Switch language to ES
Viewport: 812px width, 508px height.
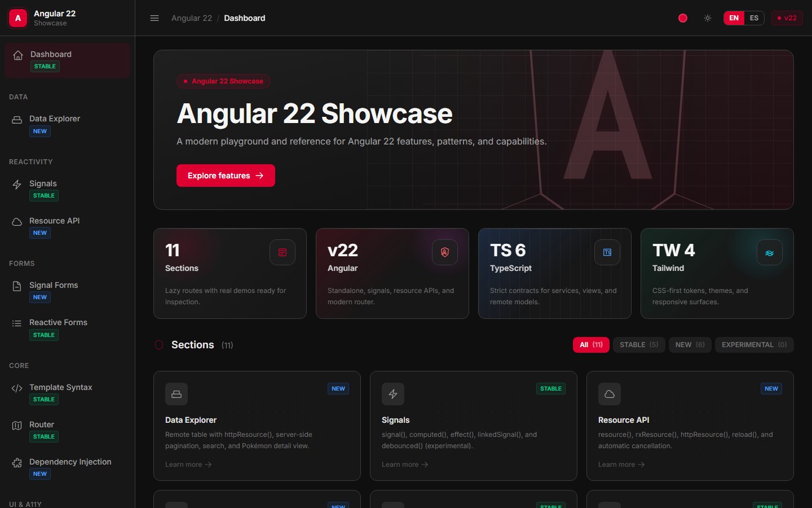click(754, 18)
